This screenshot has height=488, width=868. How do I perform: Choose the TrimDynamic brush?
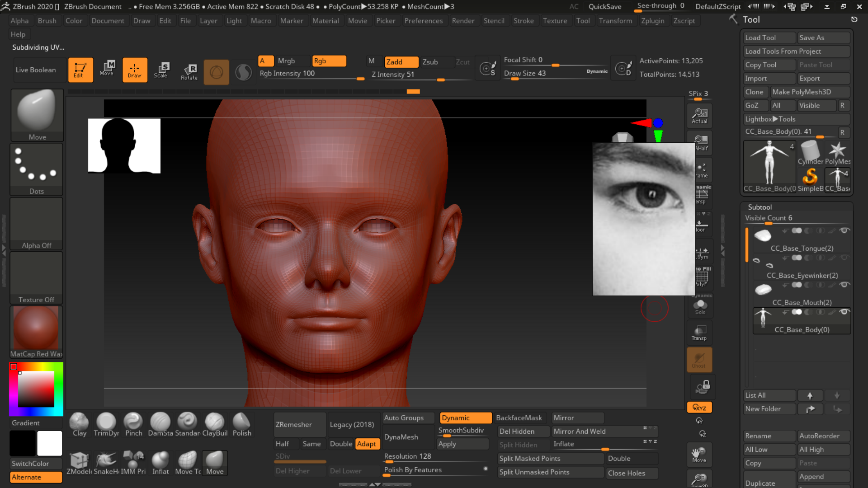(x=106, y=425)
